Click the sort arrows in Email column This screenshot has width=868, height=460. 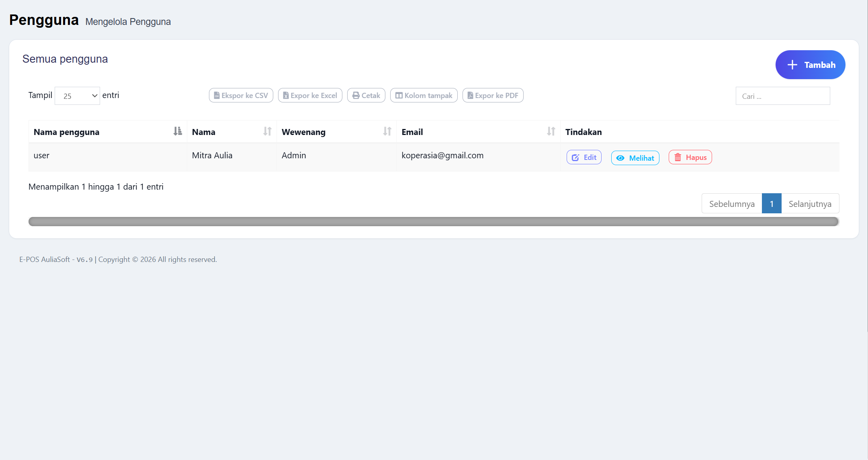pos(551,131)
